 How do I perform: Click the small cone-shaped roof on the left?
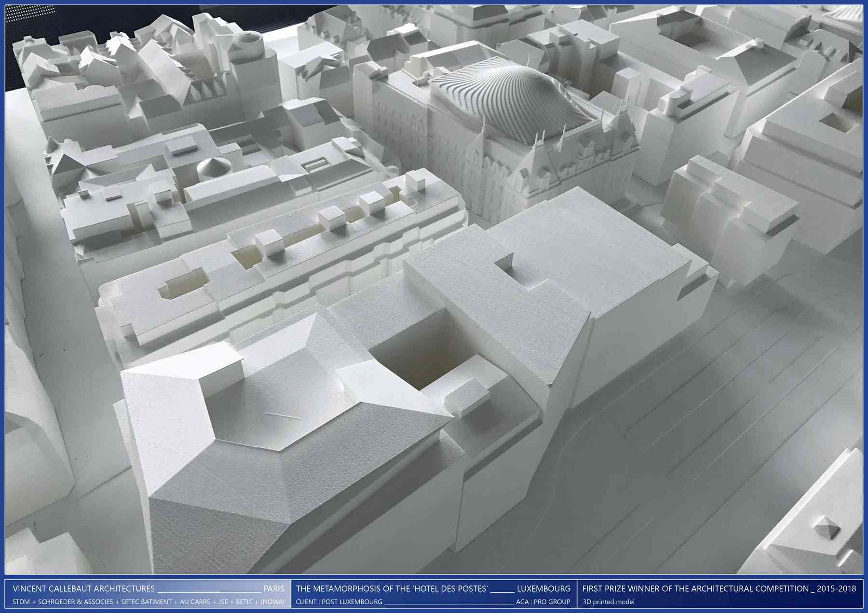214,166
